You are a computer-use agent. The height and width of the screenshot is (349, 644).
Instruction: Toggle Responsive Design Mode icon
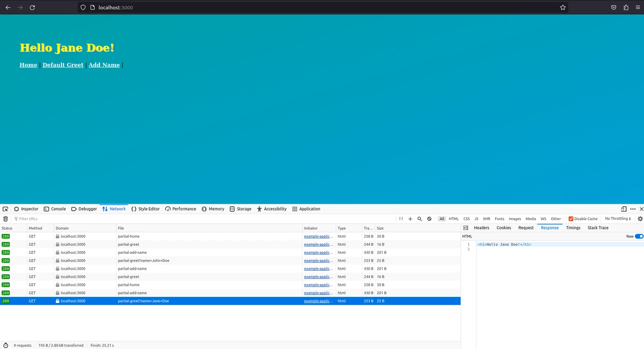624,209
